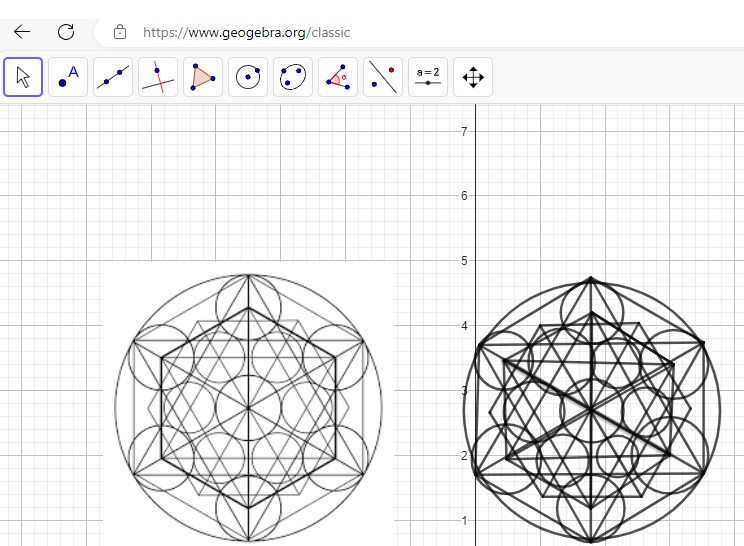Click the y-axis label 2
The width and height of the screenshot is (744, 546).
click(464, 455)
